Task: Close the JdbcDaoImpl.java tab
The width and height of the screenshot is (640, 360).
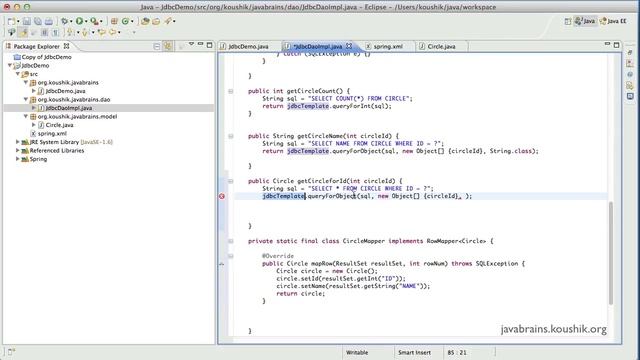Action: [349, 46]
